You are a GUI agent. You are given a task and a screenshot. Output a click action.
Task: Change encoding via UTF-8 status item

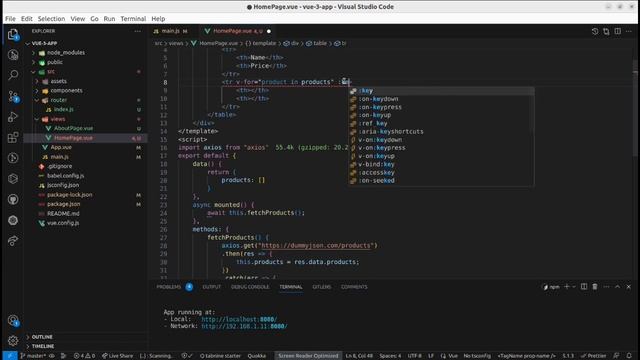(x=415, y=356)
